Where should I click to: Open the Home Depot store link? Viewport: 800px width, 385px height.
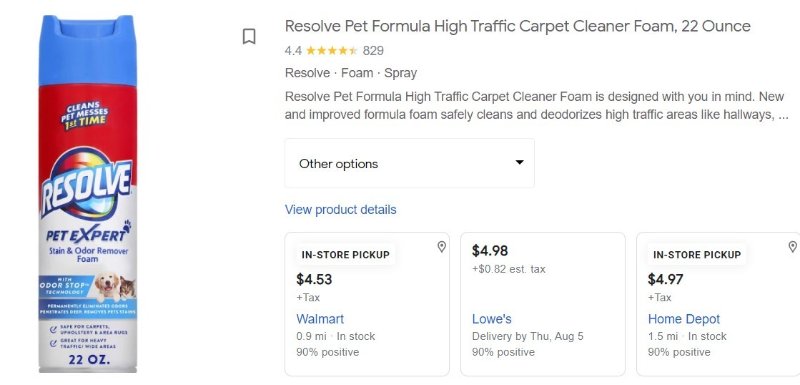(684, 319)
